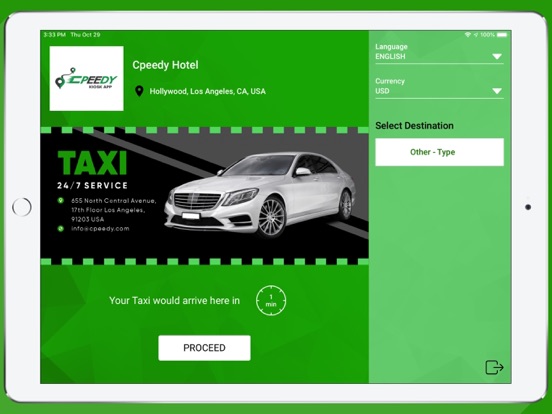This screenshot has width=552, height=414.
Task: Click the Cpeedy Kiosk App logo
Action: [87, 79]
